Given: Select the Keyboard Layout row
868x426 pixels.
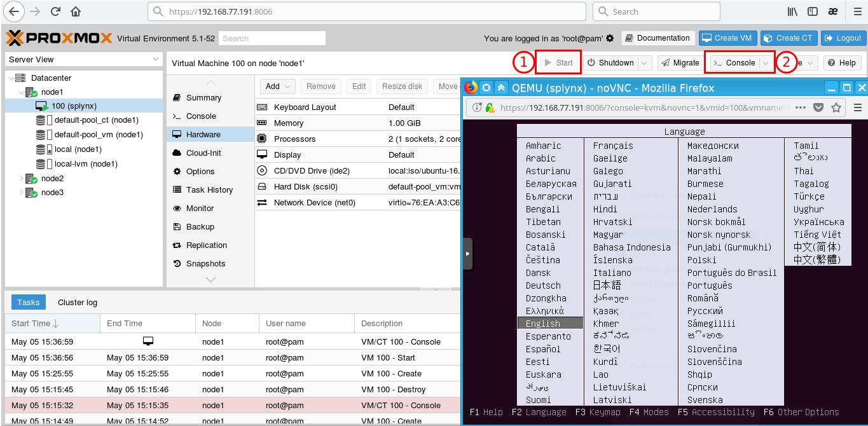Looking at the screenshot, I should tap(357, 107).
